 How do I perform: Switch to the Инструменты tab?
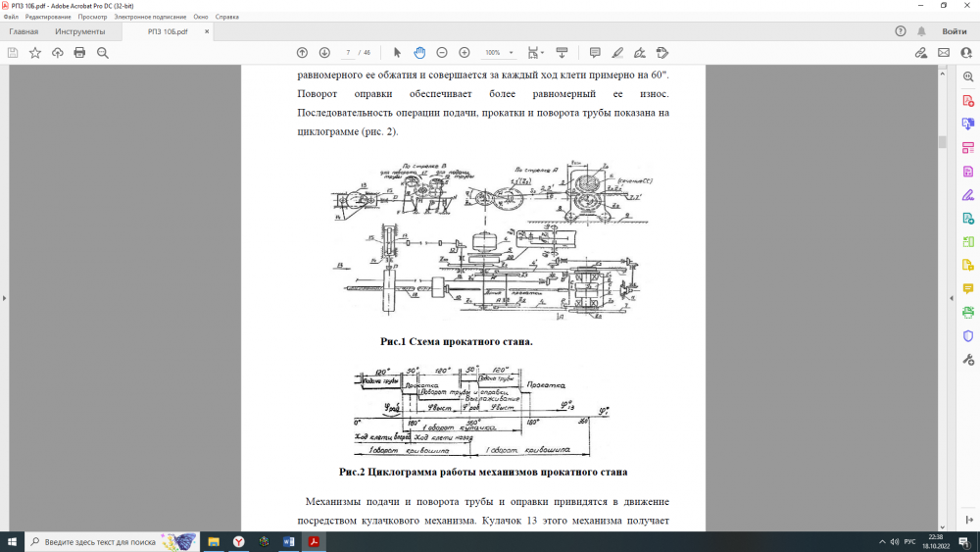pos(80,31)
